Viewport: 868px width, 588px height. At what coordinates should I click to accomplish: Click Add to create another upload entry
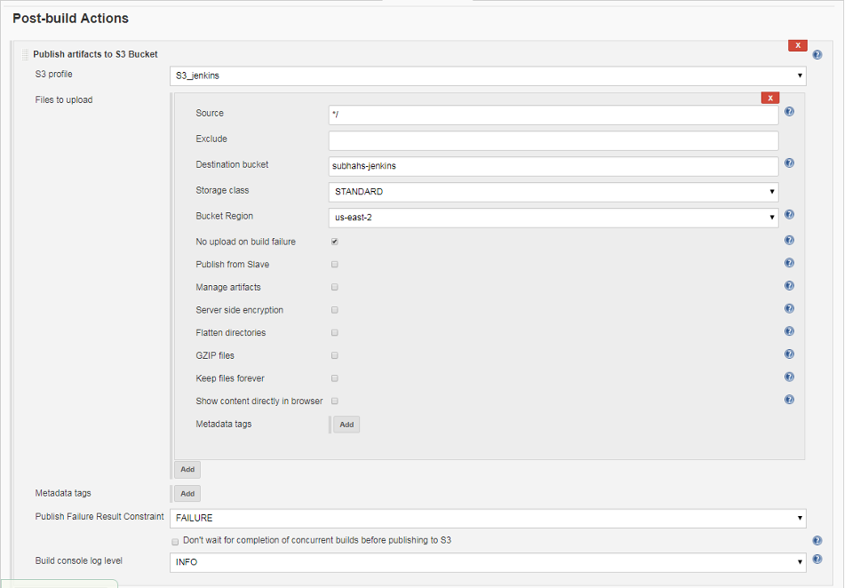[187, 469]
